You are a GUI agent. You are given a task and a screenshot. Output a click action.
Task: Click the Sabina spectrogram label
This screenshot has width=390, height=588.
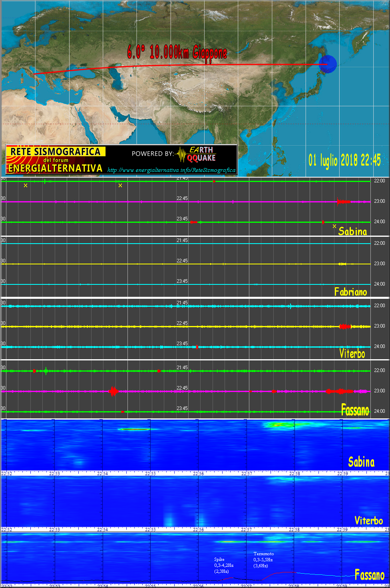[x=361, y=462]
